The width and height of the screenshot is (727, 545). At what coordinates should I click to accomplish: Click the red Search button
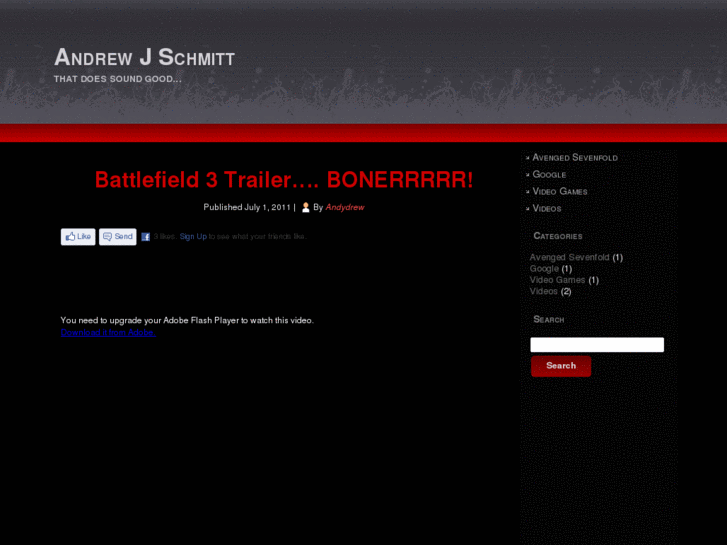(x=561, y=366)
